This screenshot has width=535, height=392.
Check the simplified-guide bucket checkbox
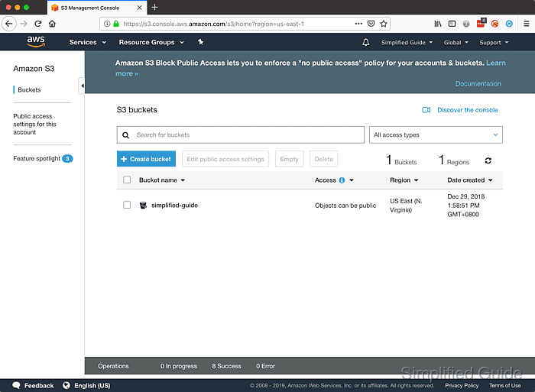click(127, 205)
